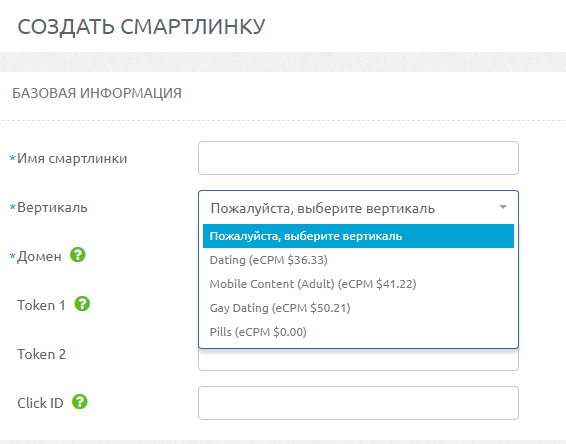The height and width of the screenshot is (444, 566).
Task: Click the Token 2 label text
Action: click(42, 354)
